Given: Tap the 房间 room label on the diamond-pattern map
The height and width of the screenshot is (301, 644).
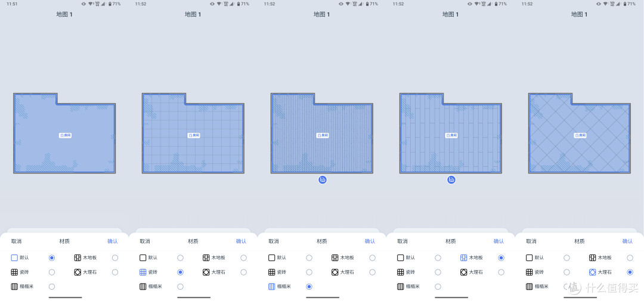Looking at the screenshot, I should pos(580,135).
